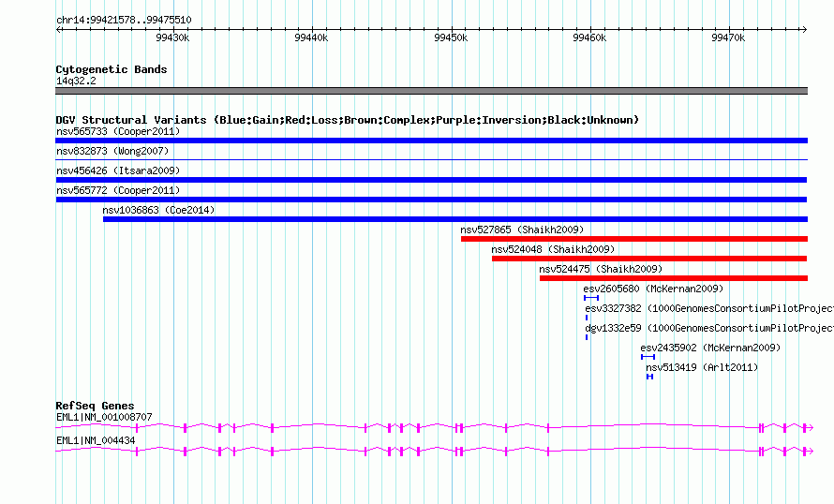Click the 99460k ruler tick label
This screenshot has height=504, width=834.
pos(589,37)
